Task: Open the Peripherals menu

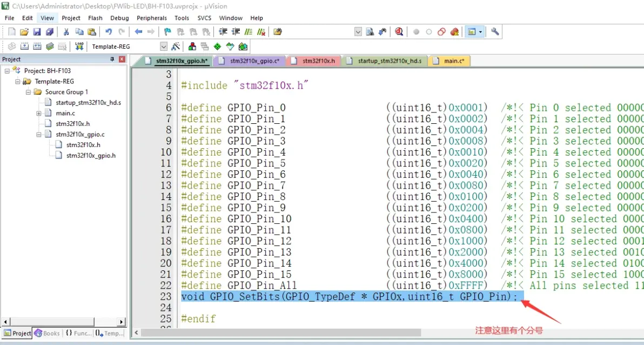Action: tap(152, 18)
